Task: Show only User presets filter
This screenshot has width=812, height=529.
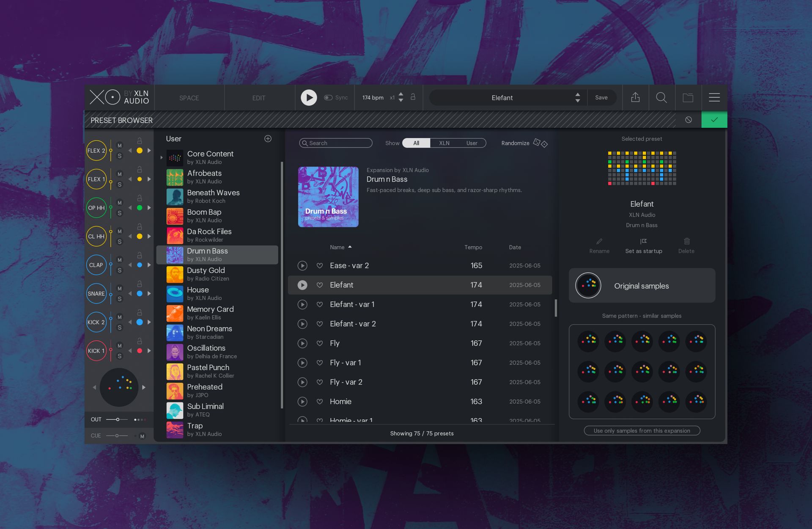Action: pos(472,143)
